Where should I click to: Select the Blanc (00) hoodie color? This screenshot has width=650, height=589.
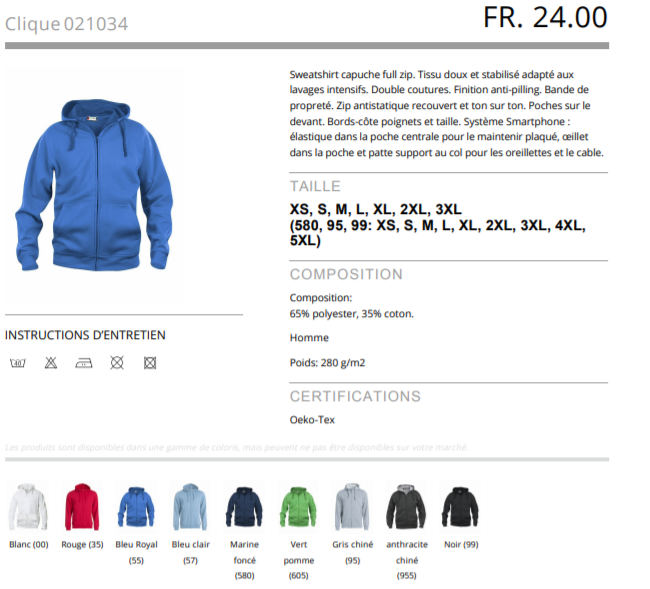(x=28, y=506)
